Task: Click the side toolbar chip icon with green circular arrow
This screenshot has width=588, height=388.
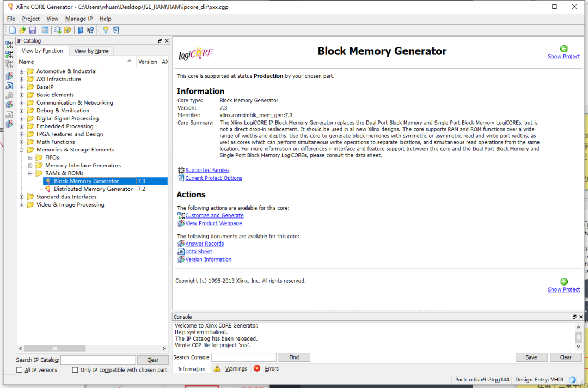Action: tap(9, 55)
